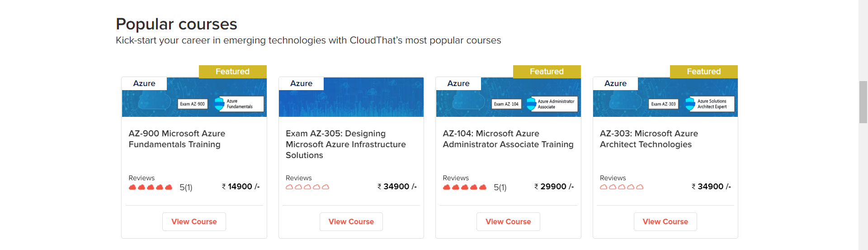Viewport: 868px width, 250px height.
Task: Open AZ-104 Microsoft Azure Administrator Associate Training title
Action: [x=508, y=139]
